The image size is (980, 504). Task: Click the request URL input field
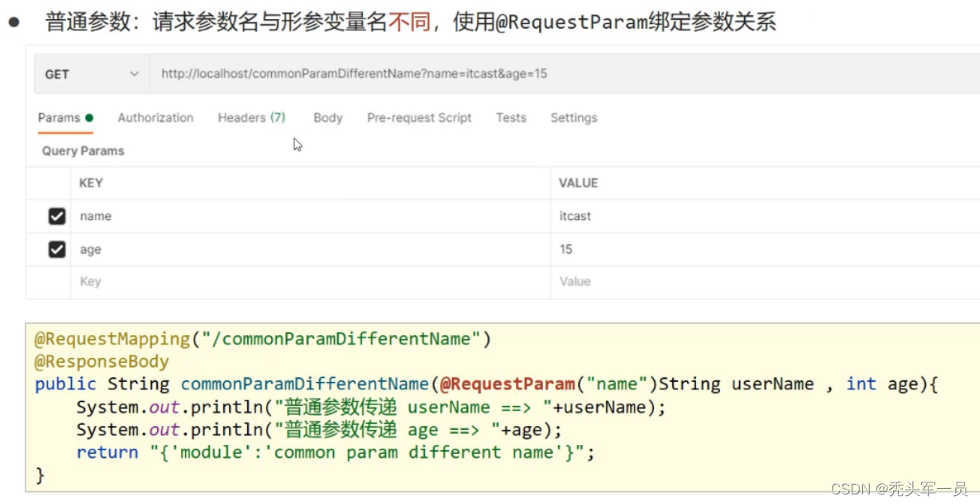558,74
